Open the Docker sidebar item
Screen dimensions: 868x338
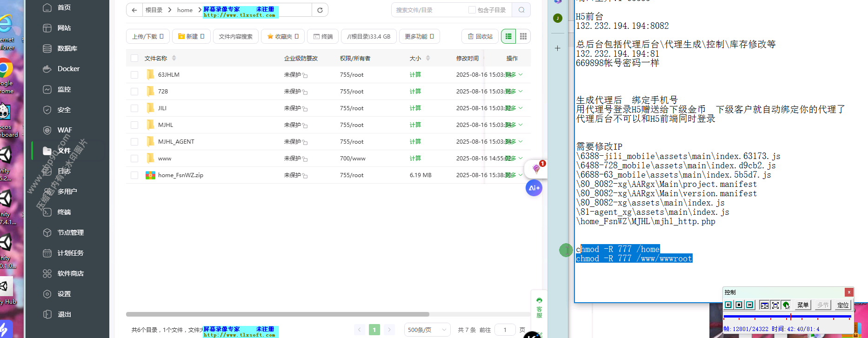pos(68,69)
